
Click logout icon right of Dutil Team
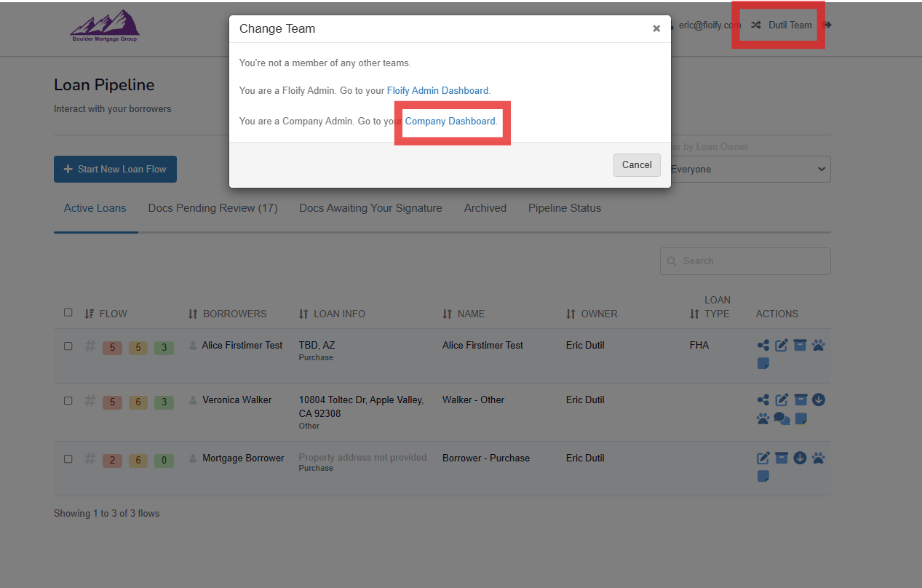tap(827, 25)
